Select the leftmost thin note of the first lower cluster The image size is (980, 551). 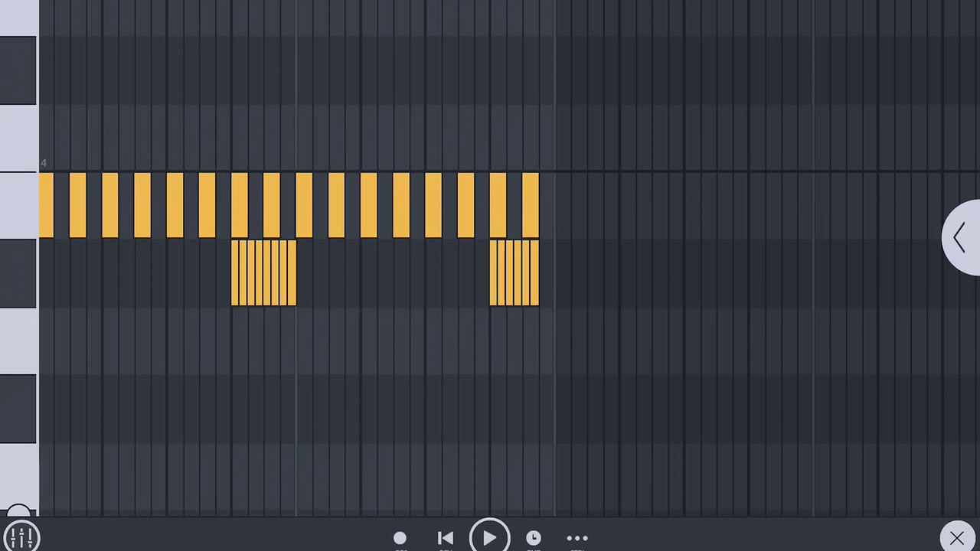(x=234, y=273)
